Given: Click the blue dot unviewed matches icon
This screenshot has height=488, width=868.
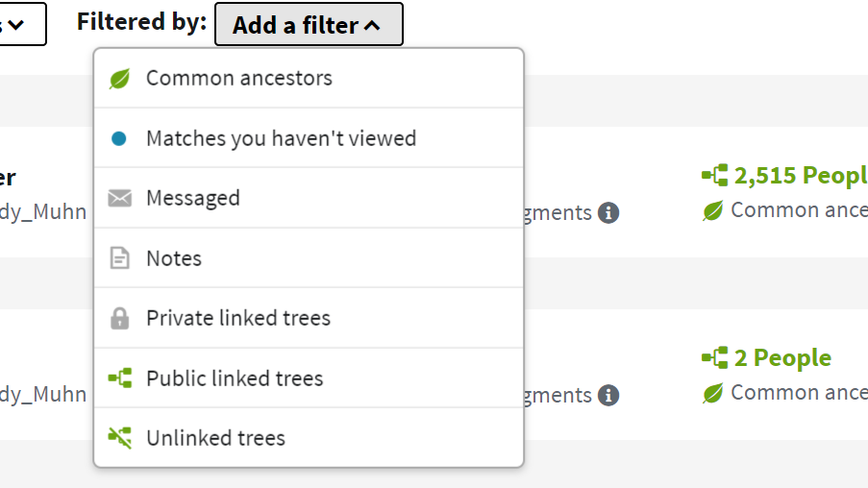Looking at the screenshot, I should (x=119, y=138).
